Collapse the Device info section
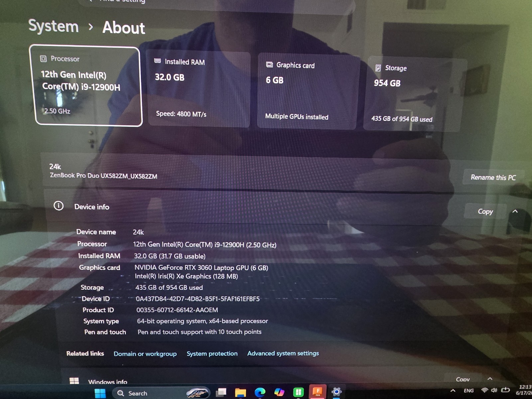The image size is (532, 399). pos(515,211)
